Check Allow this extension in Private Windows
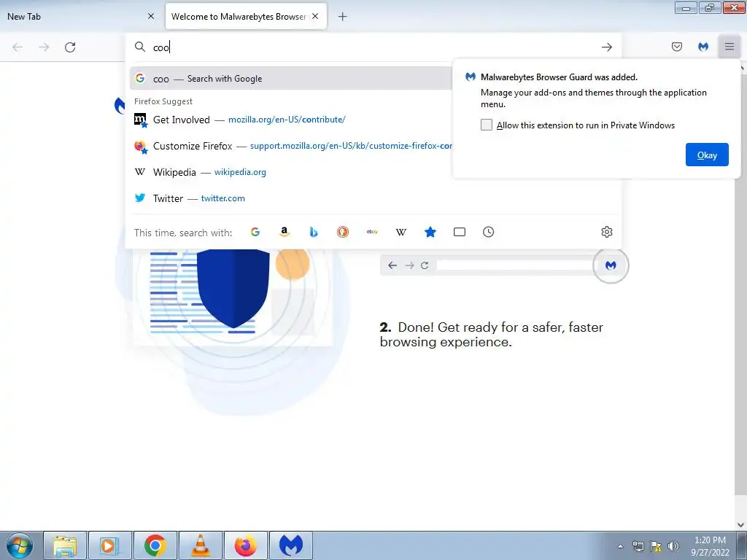This screenshot has width=747, height=560. point(487,125)
